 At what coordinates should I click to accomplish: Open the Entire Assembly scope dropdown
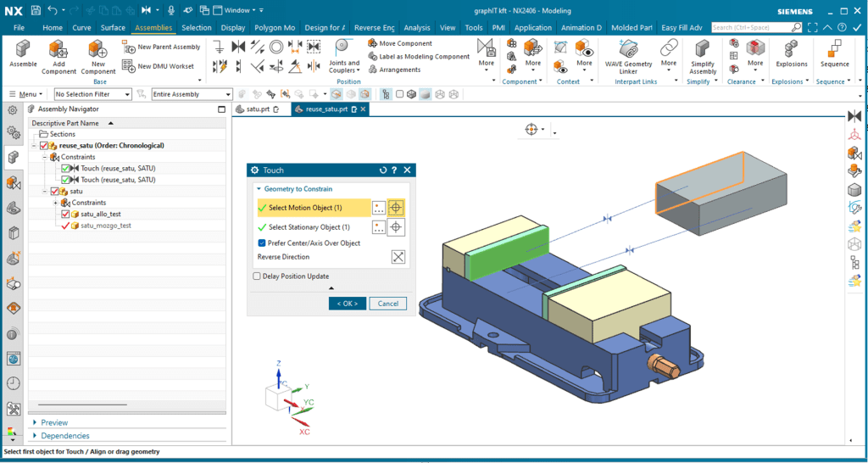(x=228, y=94)
